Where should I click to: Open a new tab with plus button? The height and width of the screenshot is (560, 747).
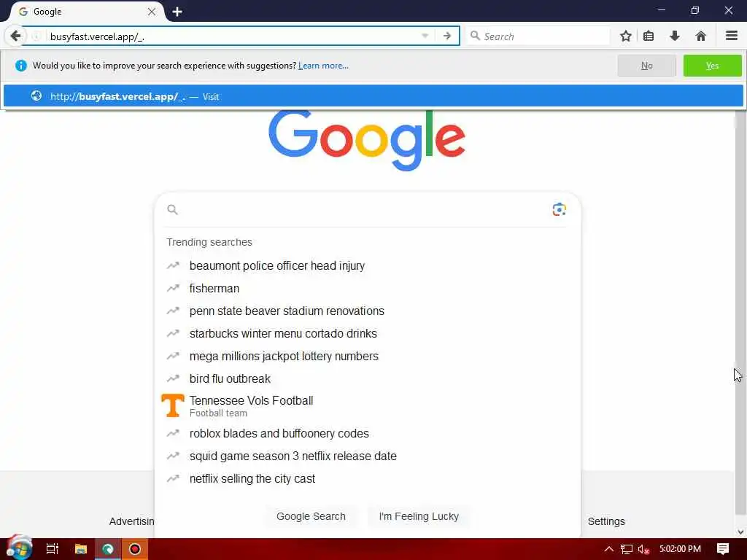[x=177, y=12]
